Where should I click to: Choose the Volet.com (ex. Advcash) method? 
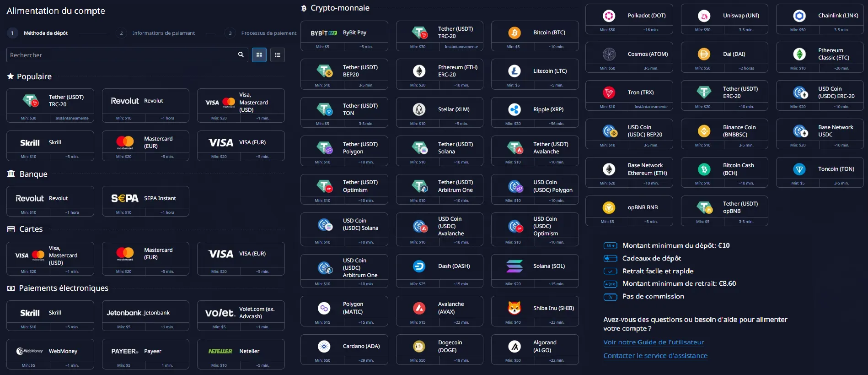click(x=241, y=316)
